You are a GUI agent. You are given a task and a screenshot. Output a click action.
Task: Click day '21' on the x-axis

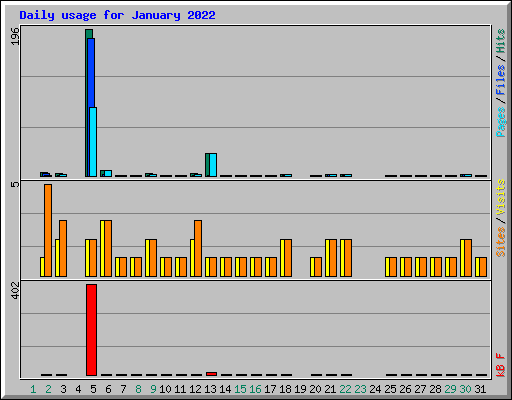[x=330, y=389]
